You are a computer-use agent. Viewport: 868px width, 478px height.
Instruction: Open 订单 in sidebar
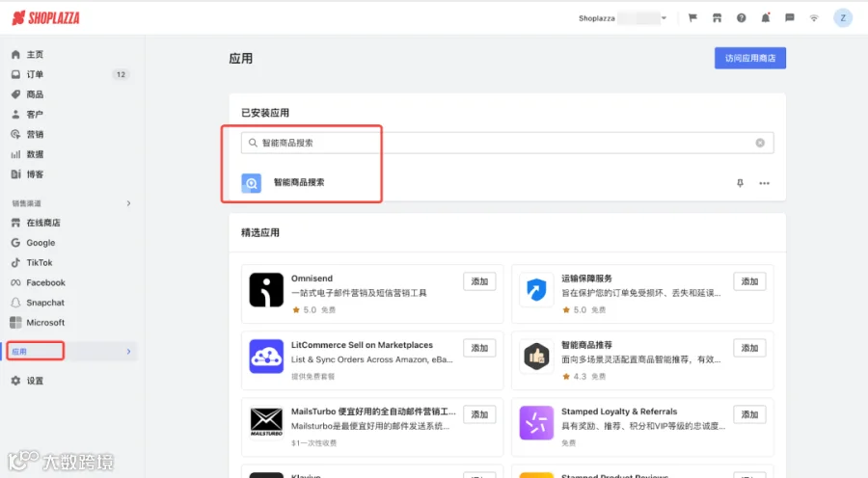[35, 74]
